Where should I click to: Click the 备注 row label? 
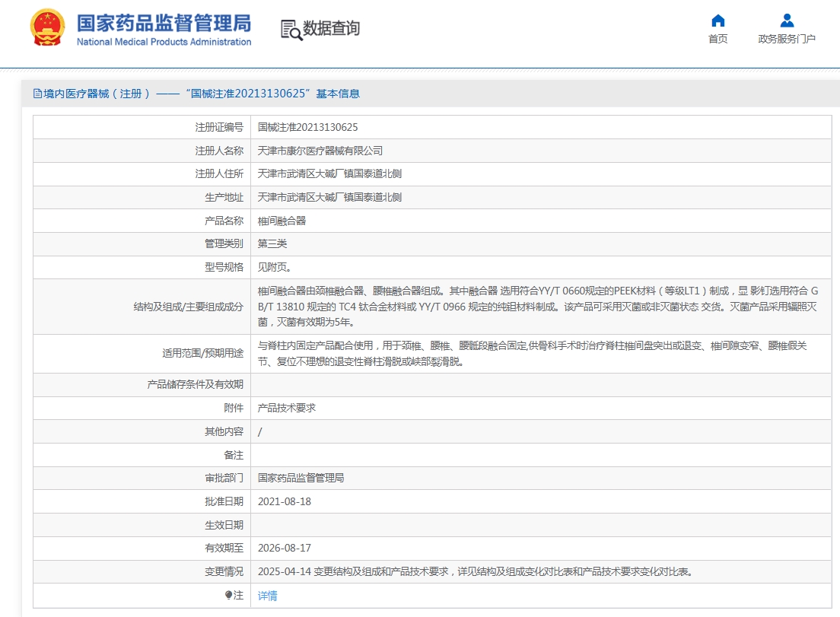[x=234, y=455]
